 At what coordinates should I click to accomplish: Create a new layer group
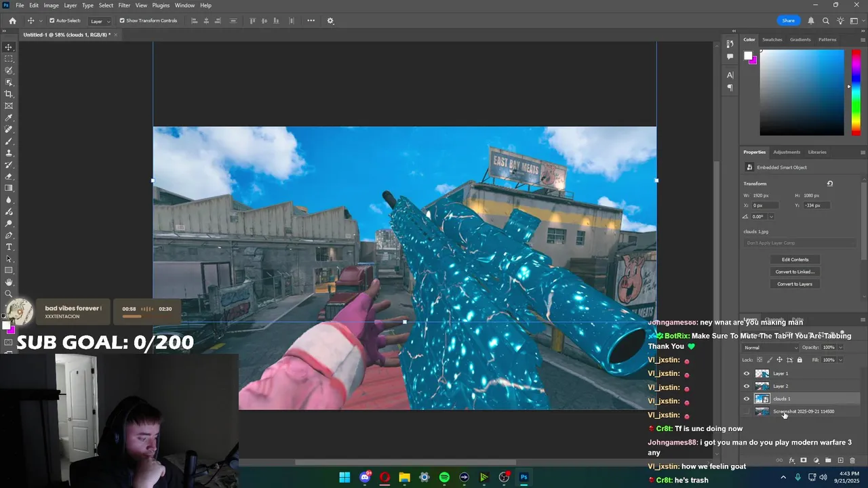point(828,460)
